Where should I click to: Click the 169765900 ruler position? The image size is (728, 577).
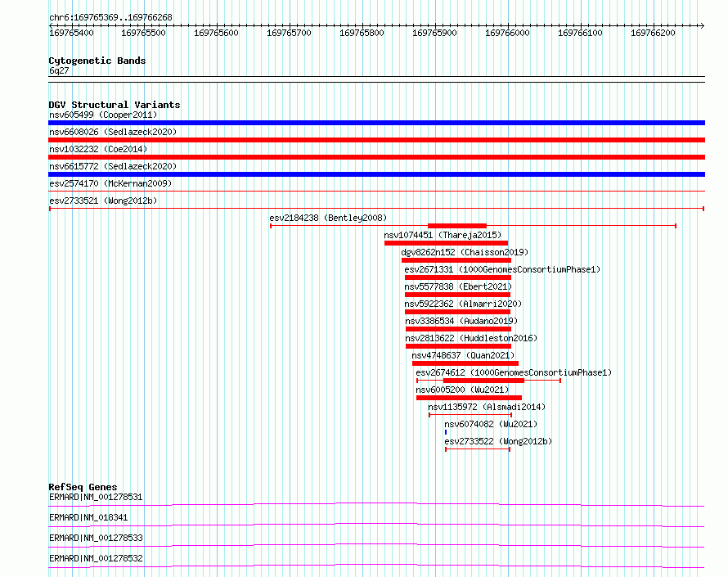point(434,33)
